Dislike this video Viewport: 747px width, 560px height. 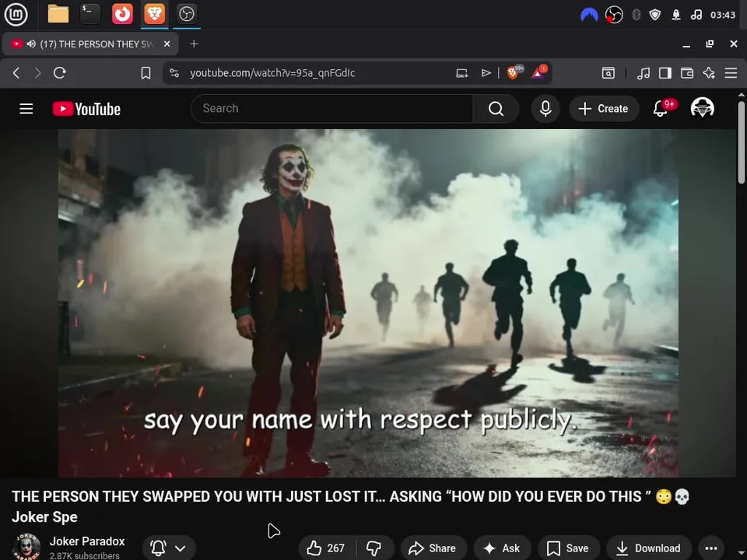click(x=374, y=548)
